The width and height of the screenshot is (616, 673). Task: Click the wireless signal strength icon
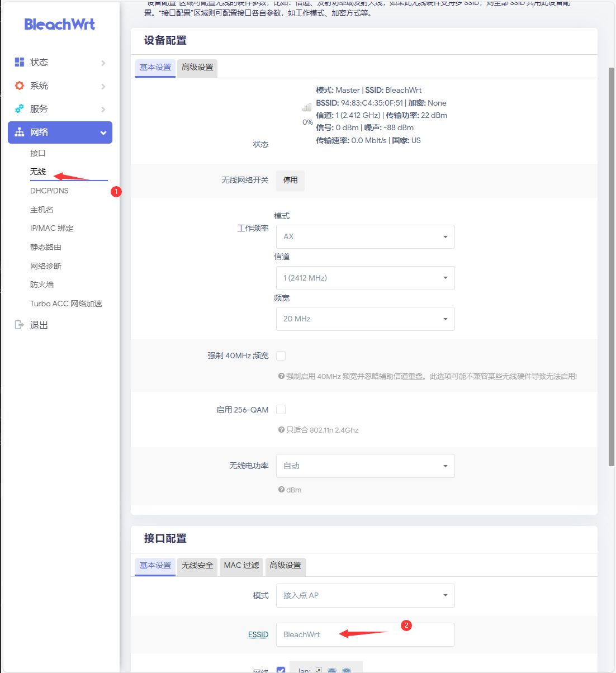coord(307,107)
